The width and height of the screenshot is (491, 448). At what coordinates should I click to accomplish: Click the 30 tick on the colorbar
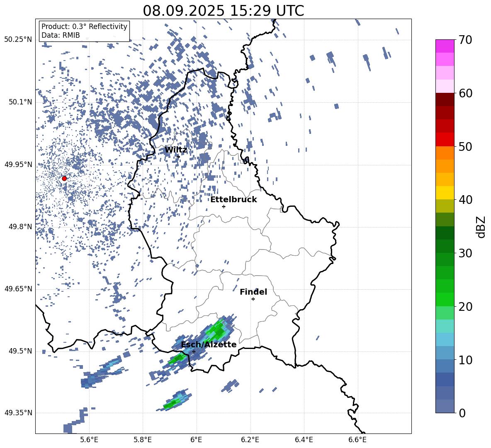[x=465, y=253]
